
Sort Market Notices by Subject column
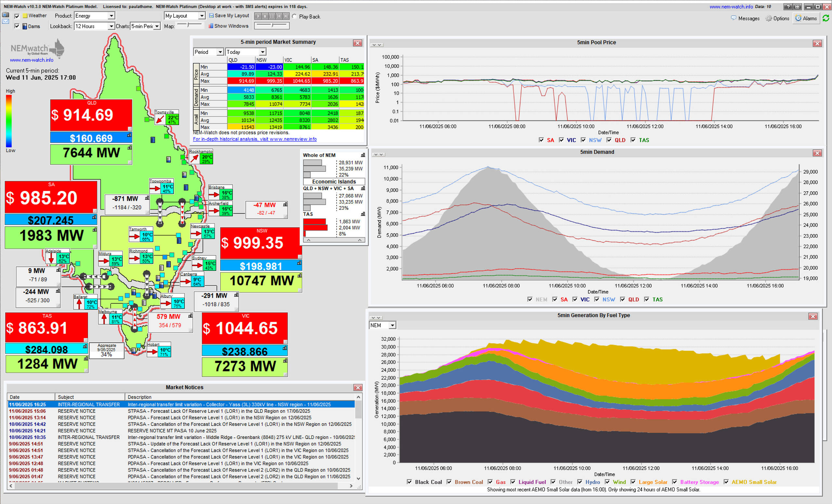pos(90,397)
